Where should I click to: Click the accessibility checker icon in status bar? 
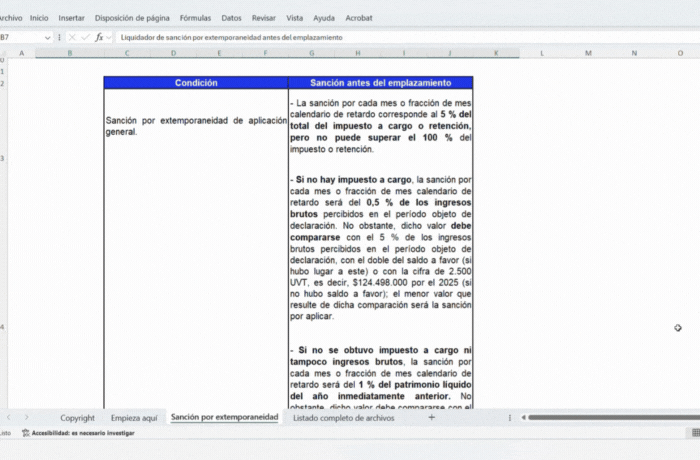click(x=26, y=433)
